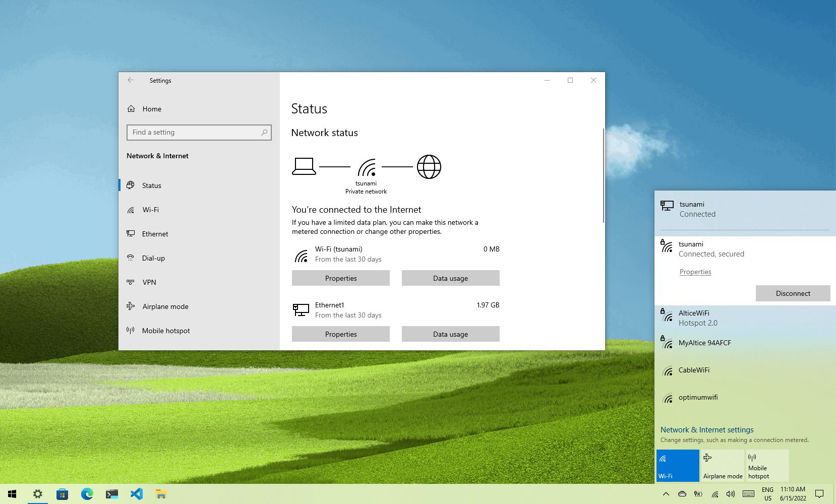Open Wi-Fi settings from the sidebar

(x=150, y=210)
